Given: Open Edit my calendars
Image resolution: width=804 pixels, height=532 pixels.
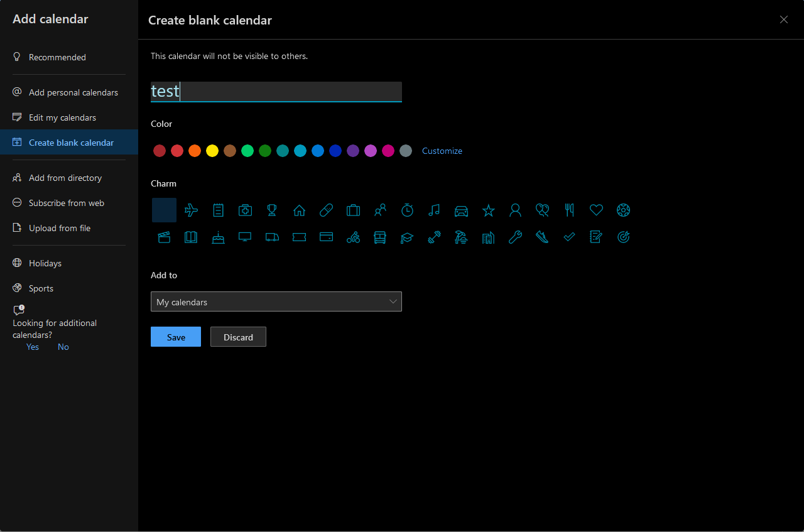Looking at the screenshot, I should coord(69,117).
